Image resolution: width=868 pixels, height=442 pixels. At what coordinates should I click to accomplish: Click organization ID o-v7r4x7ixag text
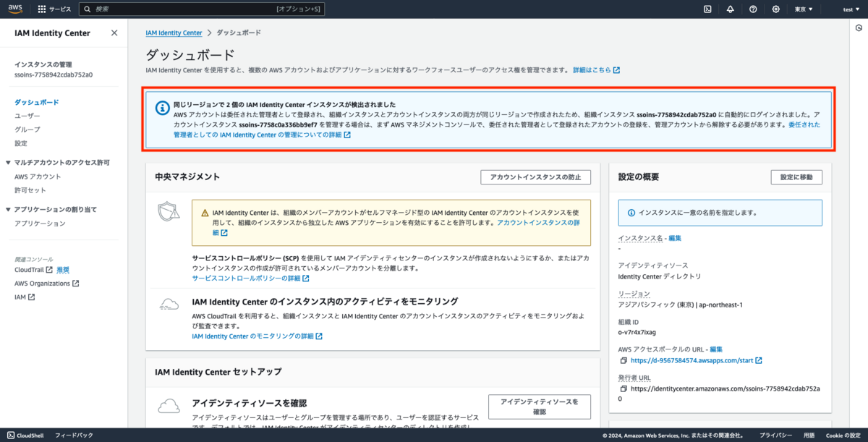click(x=637, y=332)
